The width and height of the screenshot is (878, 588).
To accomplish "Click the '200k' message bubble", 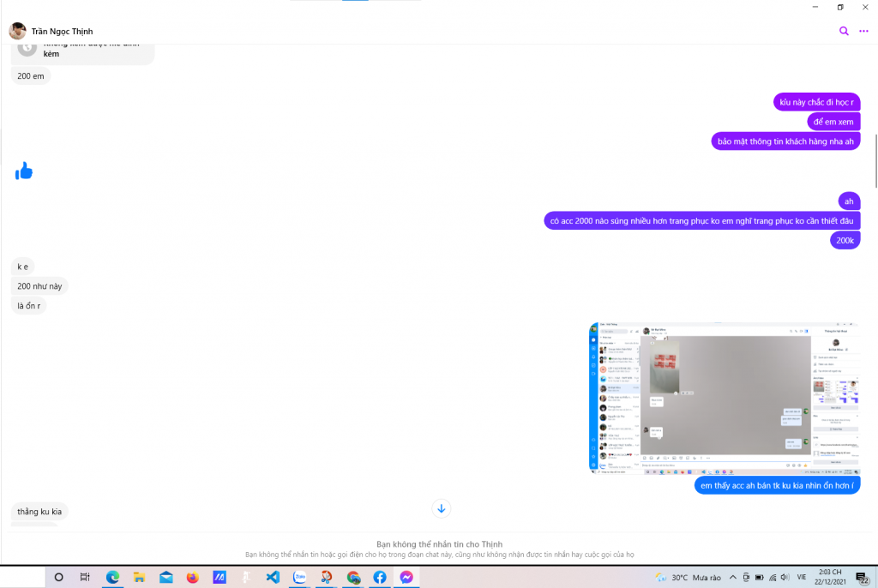I will click(845, 240).
